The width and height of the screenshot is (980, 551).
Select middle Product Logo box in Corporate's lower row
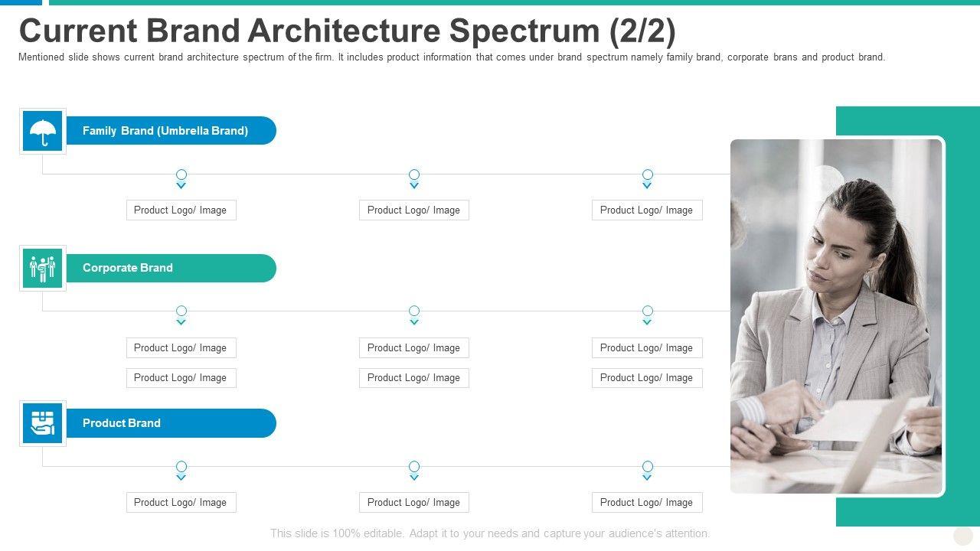pyautogui.click(x=414, y=378)
